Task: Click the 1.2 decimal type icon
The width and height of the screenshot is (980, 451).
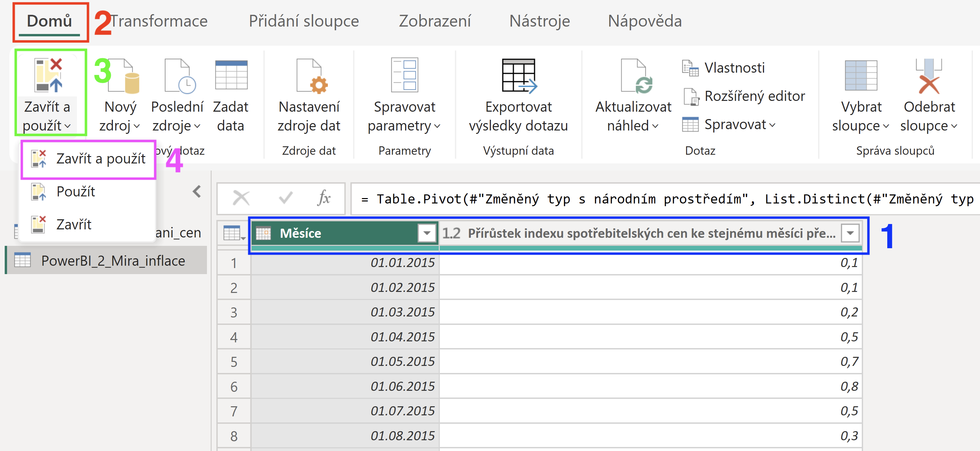Action: (x=451, y=233)
